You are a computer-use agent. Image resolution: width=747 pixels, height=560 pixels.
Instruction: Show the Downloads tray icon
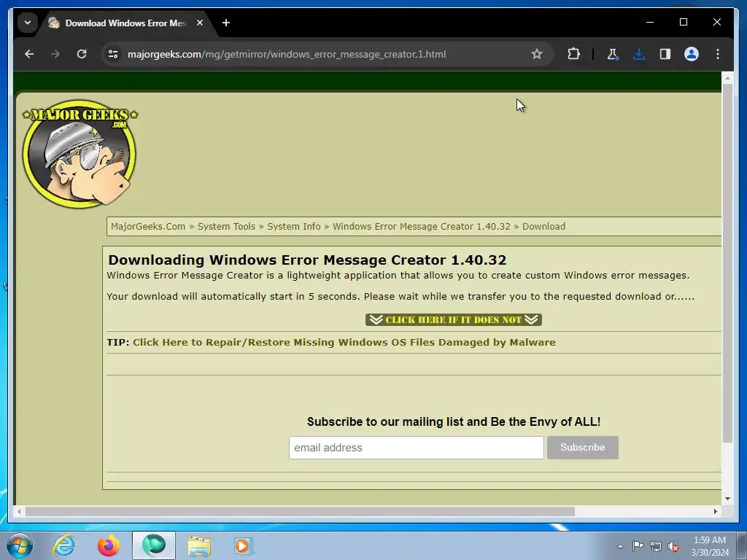(639, 54)
